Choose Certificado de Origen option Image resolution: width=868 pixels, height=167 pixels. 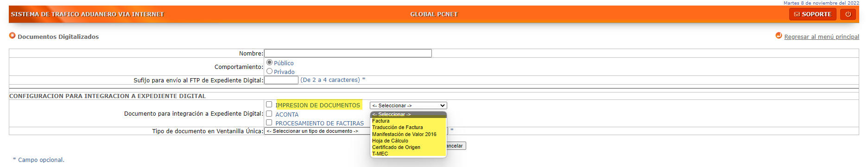tap(408, 147)
